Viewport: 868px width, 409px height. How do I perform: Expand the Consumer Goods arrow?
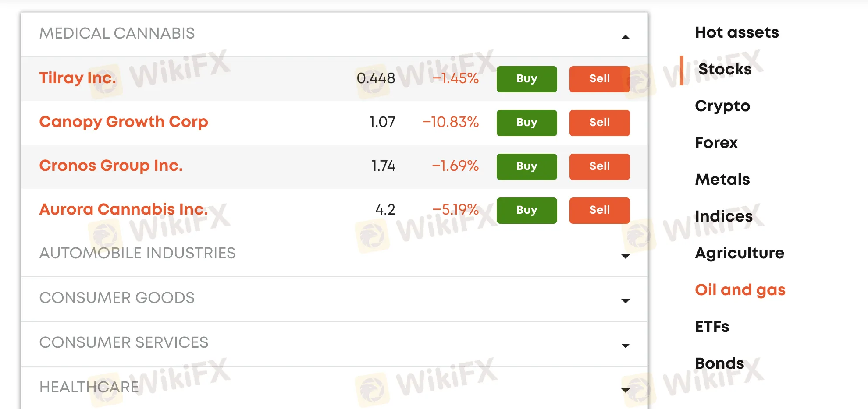coord(626,301)
